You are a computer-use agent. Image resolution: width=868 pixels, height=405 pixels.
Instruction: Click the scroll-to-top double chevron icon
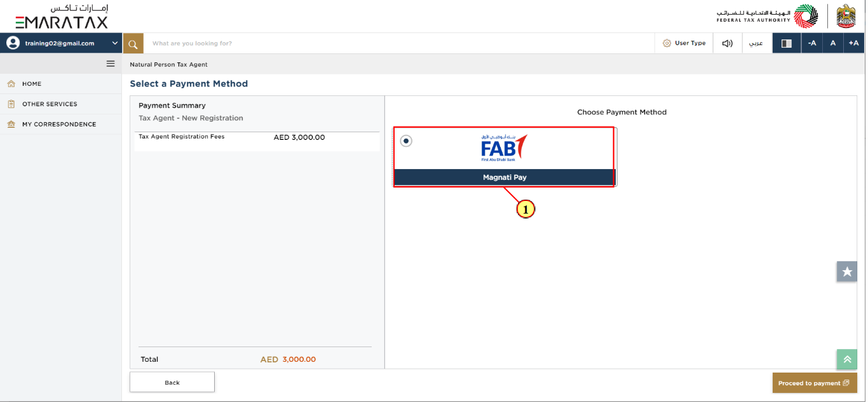pos(847,359)
